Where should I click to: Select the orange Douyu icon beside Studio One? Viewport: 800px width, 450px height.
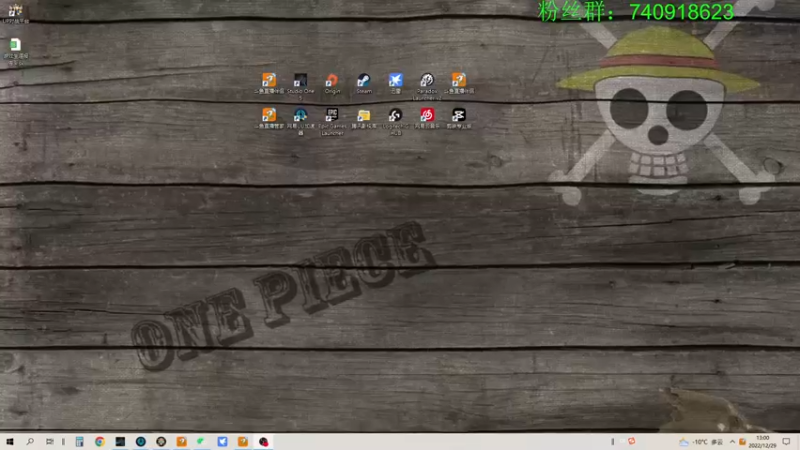pyautogui.click(x=269, y=84)
